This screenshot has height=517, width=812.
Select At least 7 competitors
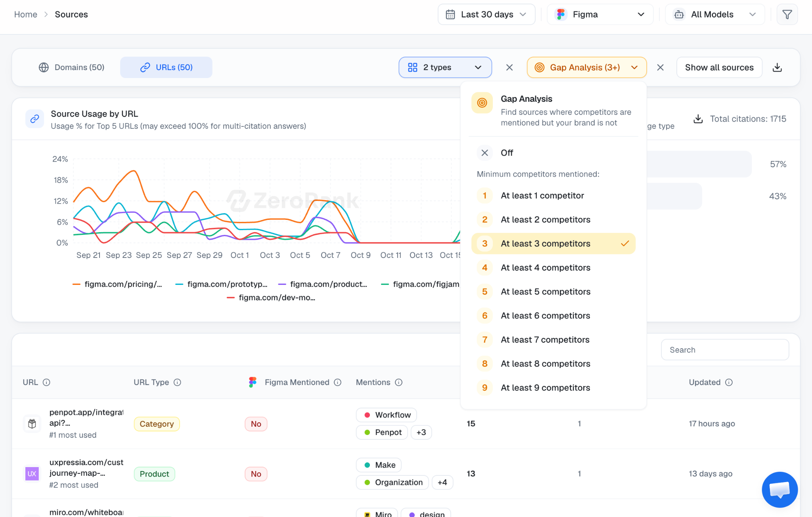click(553, 340)
